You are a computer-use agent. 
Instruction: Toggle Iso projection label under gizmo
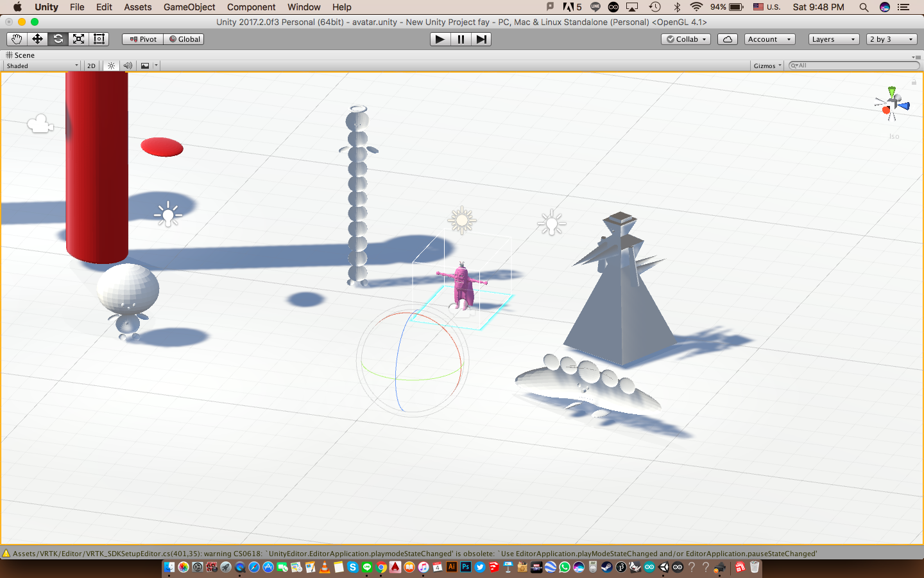point(894,136)
